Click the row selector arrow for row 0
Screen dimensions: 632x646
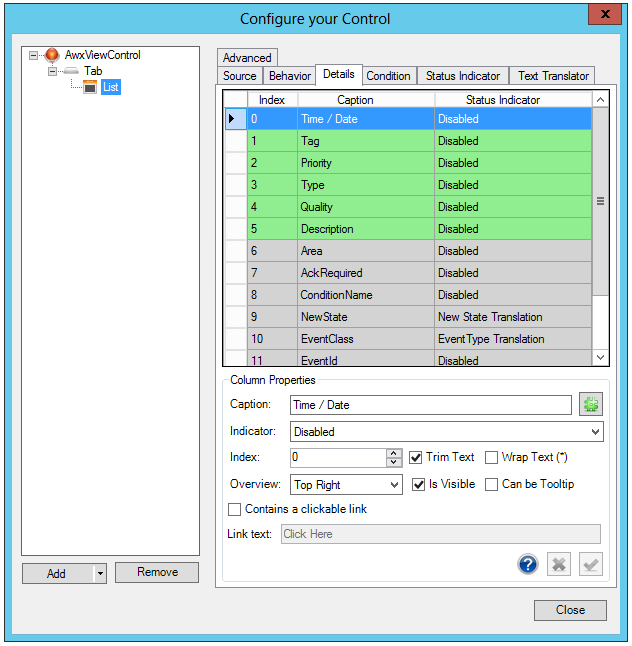click(x=234, y=119)
